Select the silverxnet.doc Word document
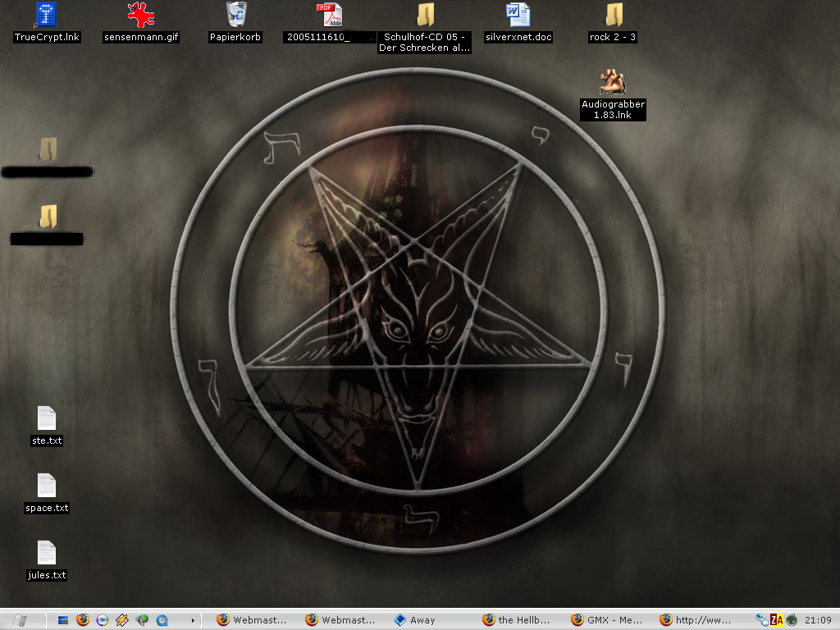 click(x=518, y=16)
